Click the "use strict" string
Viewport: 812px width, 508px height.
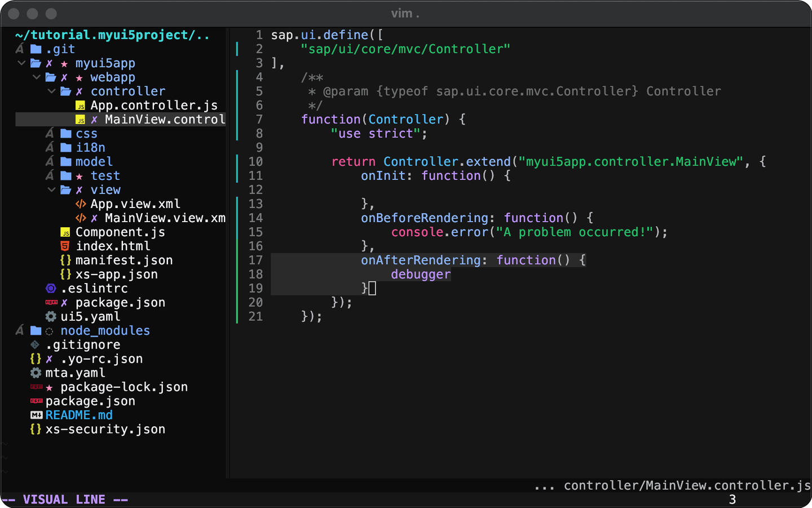click(x=376, y=134)
